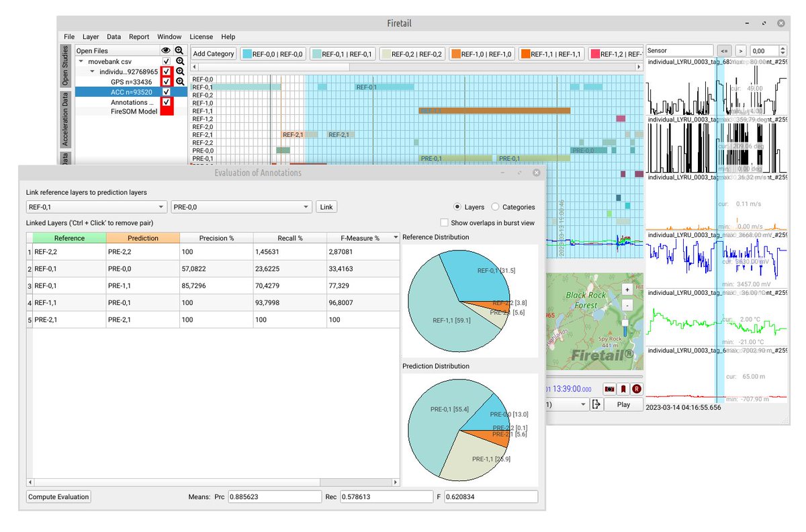Select REF-0,1 | REF-0,1 category button
The image size is (806, 532).
[x=343, y=54]
